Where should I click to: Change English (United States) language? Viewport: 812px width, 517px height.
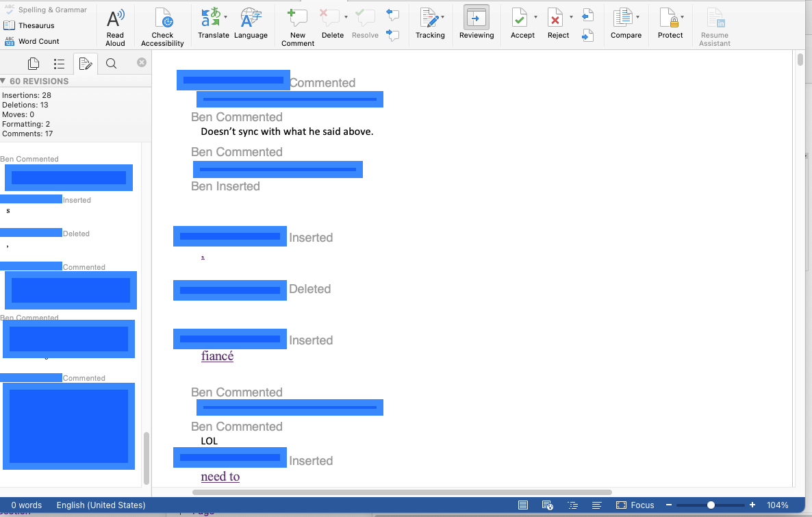pos(101,505)
